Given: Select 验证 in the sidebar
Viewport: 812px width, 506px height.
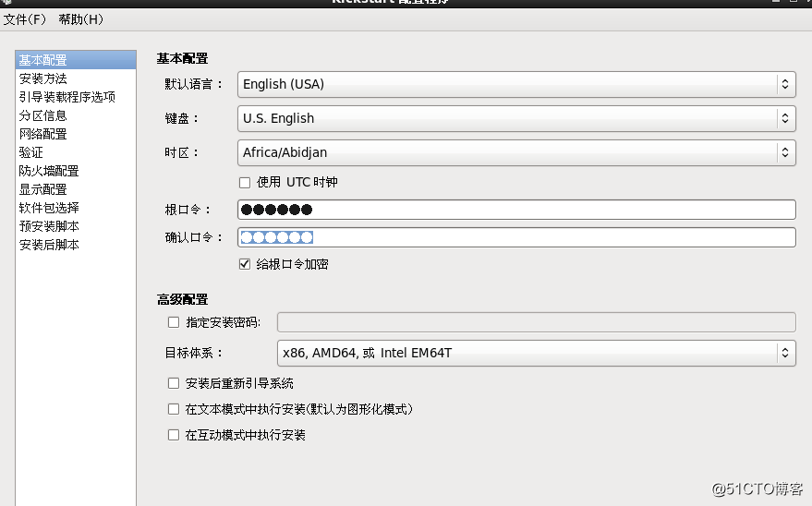Looking at the screenshot, I should (76, 152).
